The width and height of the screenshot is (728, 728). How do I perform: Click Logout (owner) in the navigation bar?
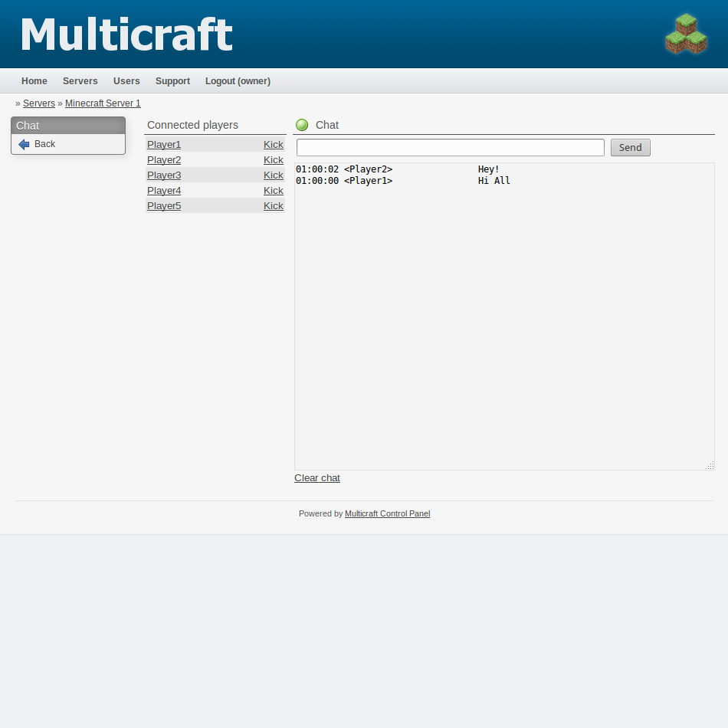(x=238, y=80)
